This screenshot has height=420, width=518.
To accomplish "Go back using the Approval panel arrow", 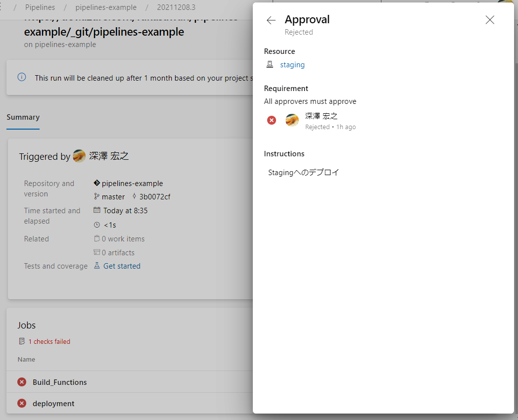I will click(x=271, y=20).
